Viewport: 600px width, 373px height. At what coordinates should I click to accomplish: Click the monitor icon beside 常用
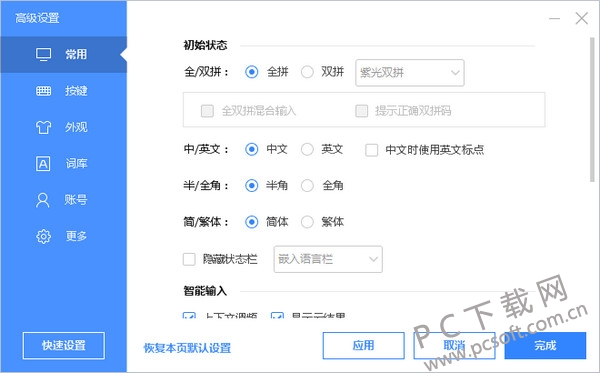coord(43,55)
